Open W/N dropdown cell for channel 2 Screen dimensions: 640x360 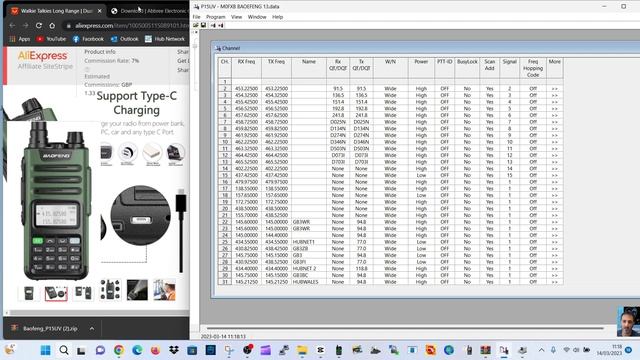click(390, 89)
